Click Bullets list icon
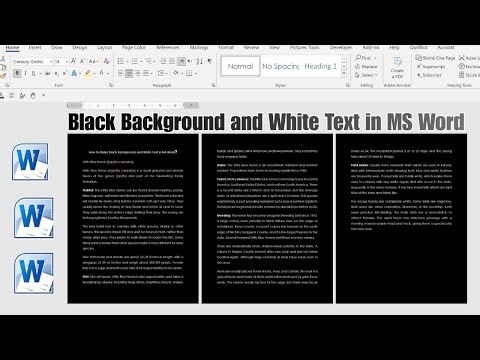This screenshot has width=480, height=360. click(121, 61)
